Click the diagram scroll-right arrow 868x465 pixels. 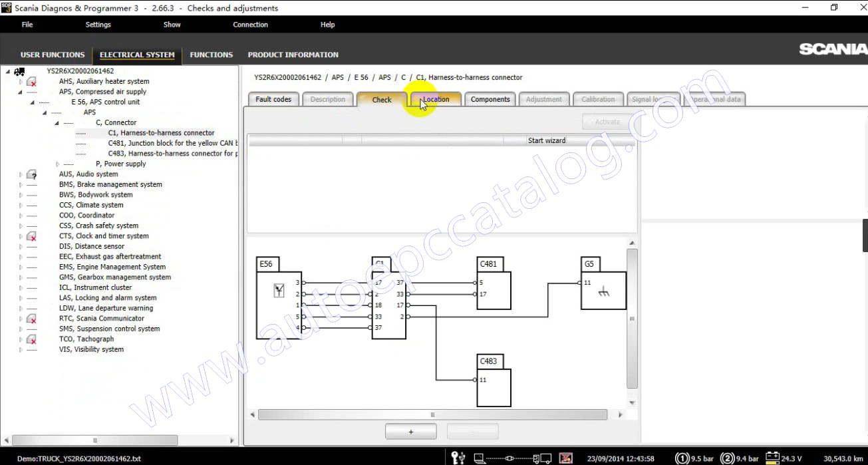tap(621, 414)
